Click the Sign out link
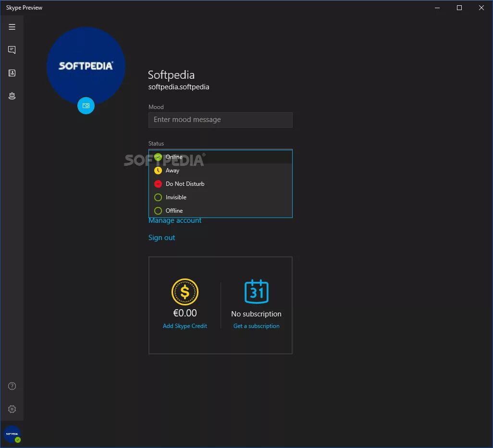 (x=161, y=238)
